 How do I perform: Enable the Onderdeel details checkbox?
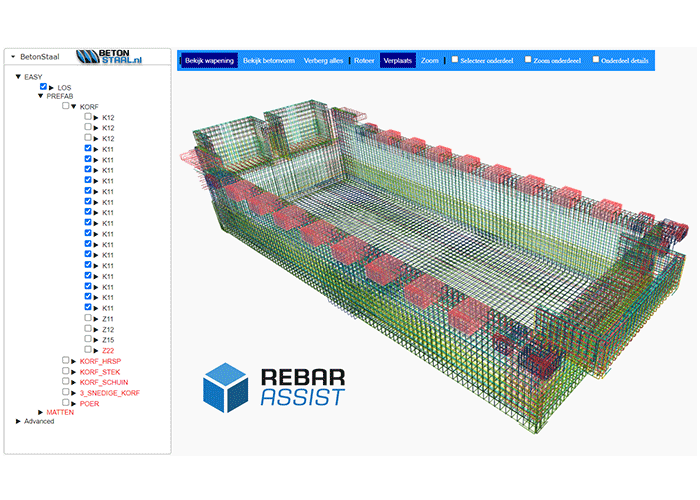[596, 59]
